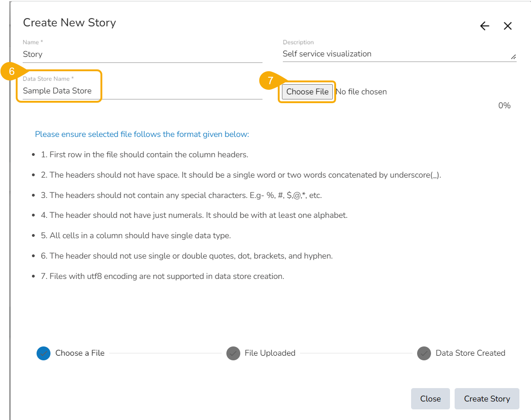Click the Create Story button
Viewport: 531px width, 420px height.
pos(487,399)
